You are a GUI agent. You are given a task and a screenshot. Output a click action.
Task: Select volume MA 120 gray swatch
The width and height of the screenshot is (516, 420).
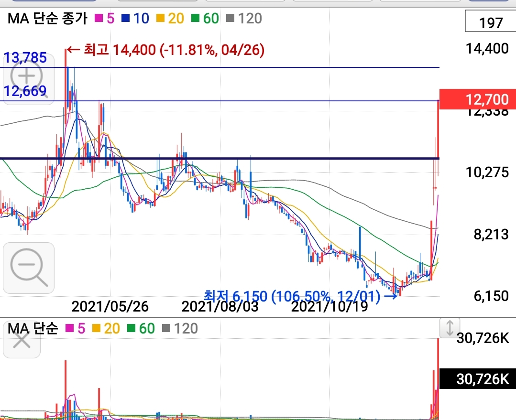pos(166,328)
